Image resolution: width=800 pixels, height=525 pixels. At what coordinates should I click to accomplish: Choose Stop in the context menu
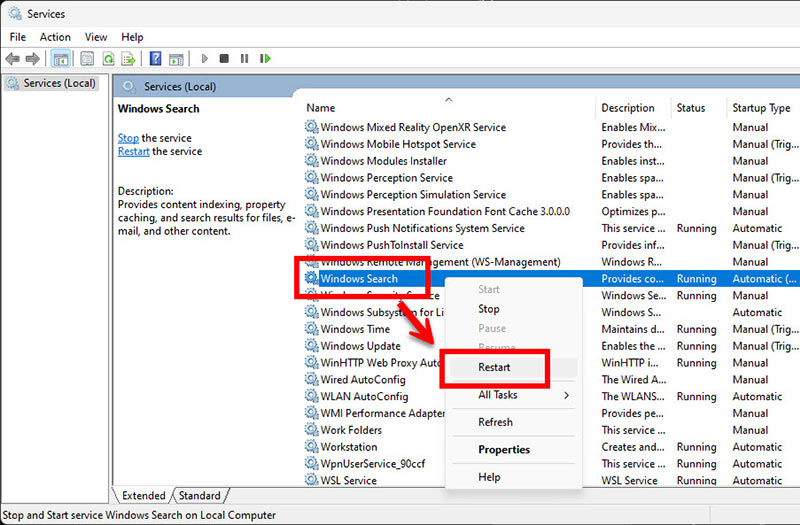tap(489, 309)
